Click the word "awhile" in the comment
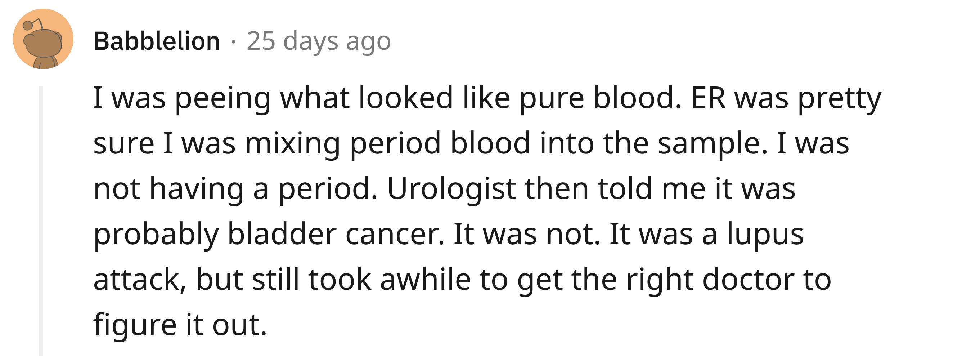This screenshot has width=980, height=356. (x=425, y=279)
